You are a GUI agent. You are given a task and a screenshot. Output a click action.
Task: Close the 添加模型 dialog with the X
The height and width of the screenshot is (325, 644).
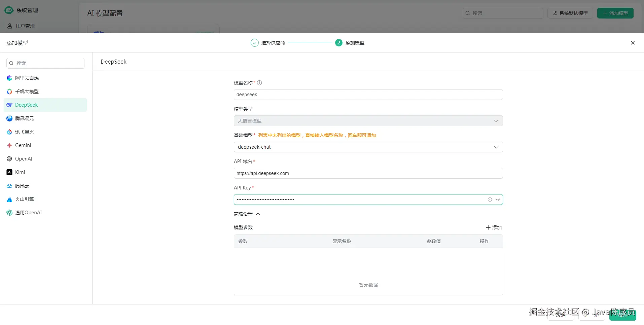point(633,43)
